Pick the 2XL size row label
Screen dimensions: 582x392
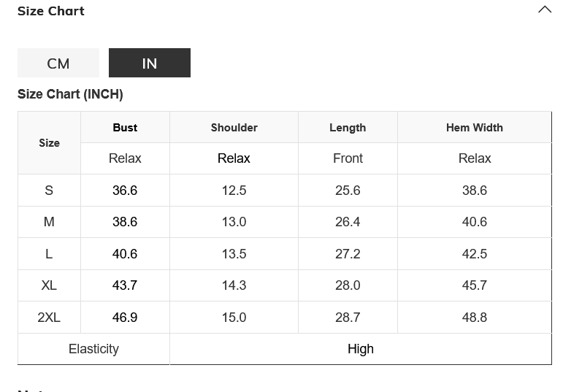[x=49, y=318]
